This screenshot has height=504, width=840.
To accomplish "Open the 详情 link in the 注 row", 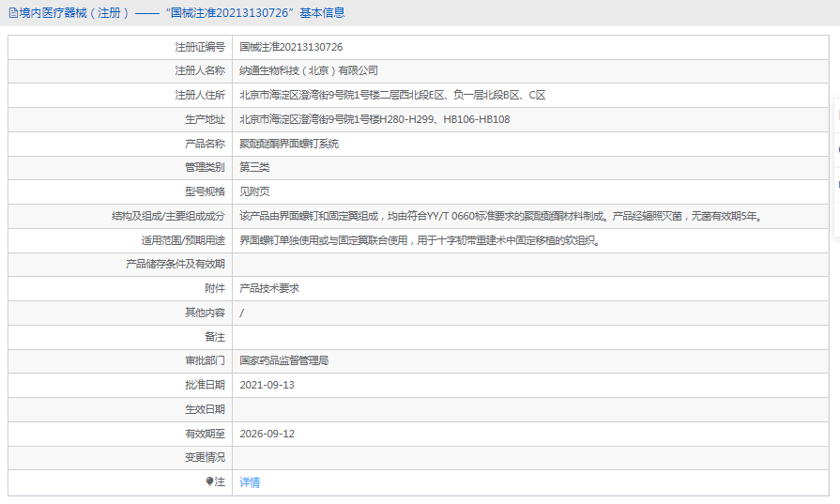I will tap(250, 482).
